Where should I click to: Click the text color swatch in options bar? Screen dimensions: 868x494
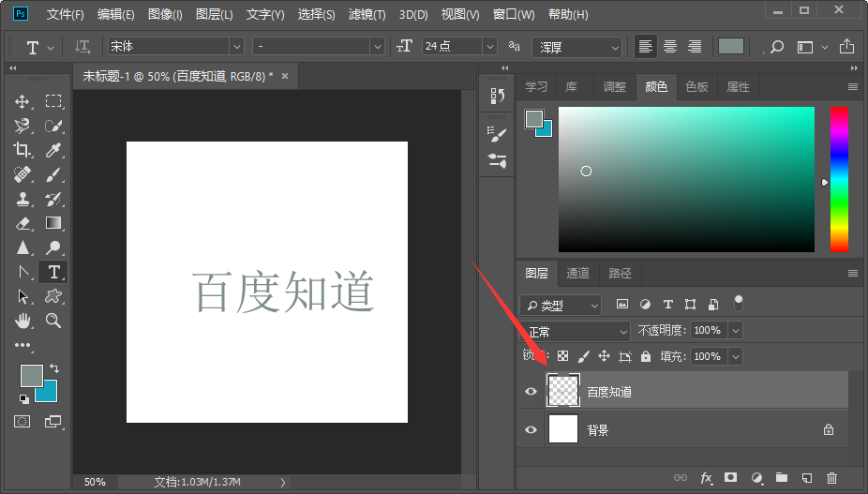[x=731, y=47]
